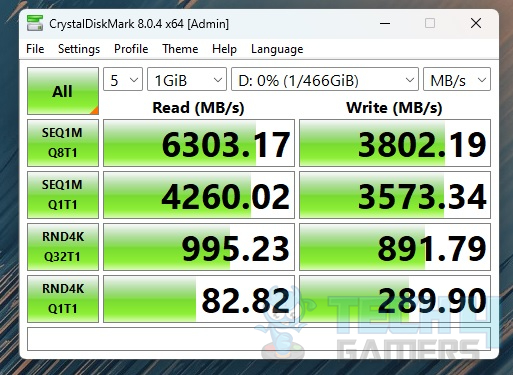Close the CrystalDiskMark window
The height and width of the screenshot is (375, 513).
coord(476,23)
